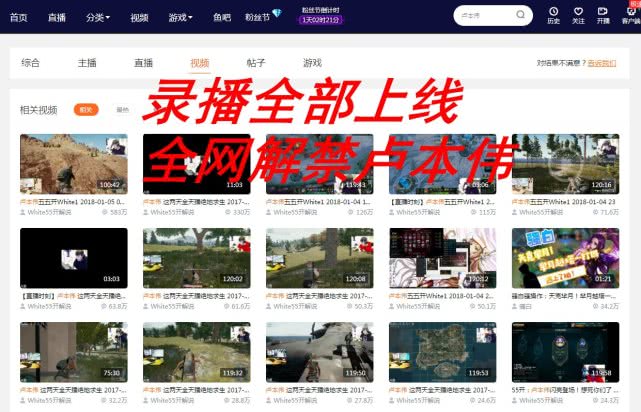
Task: Open the 关注 heart icon
Action: [x=578, y=11]
